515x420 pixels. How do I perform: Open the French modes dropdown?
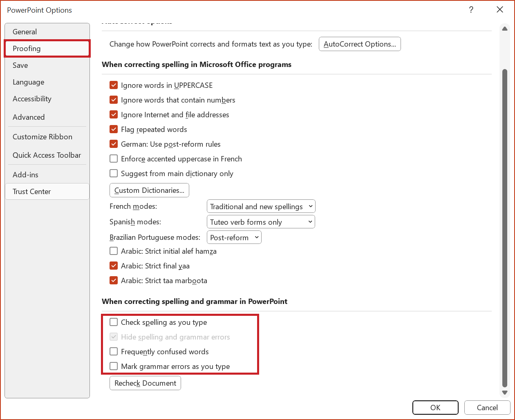pyautogui.click(x=261, y=206)
